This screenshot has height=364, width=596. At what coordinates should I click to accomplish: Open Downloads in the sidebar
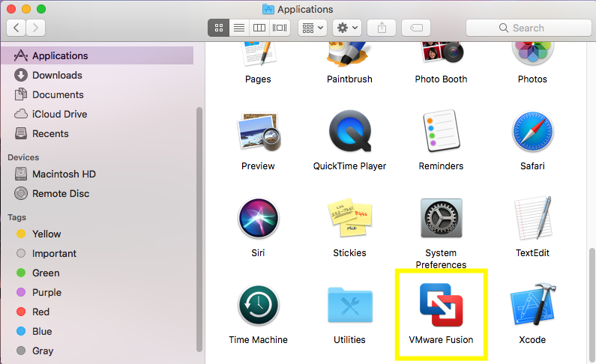pyautogui.click(x=97, y=75)
